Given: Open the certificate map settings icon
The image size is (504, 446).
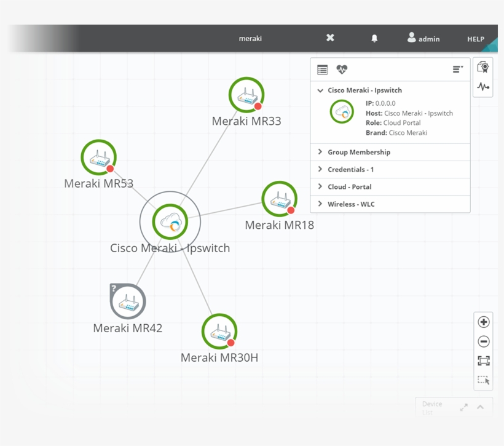Looking at the screenshot, I should (483, 68).
